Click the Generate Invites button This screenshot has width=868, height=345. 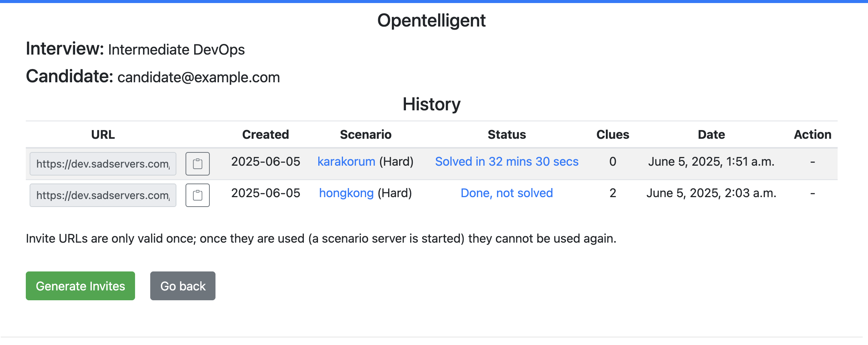pyautogui.click(x=80, y=286)
